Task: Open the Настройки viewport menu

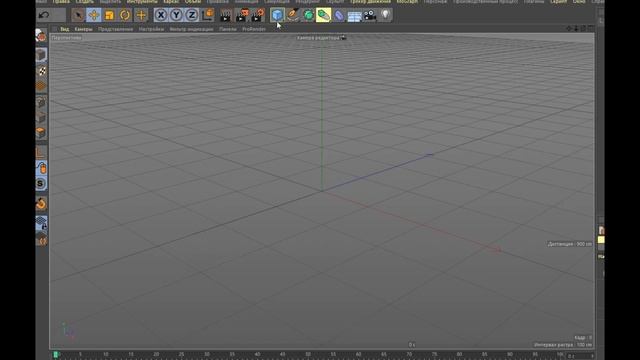Action: (x=151, y=29)
